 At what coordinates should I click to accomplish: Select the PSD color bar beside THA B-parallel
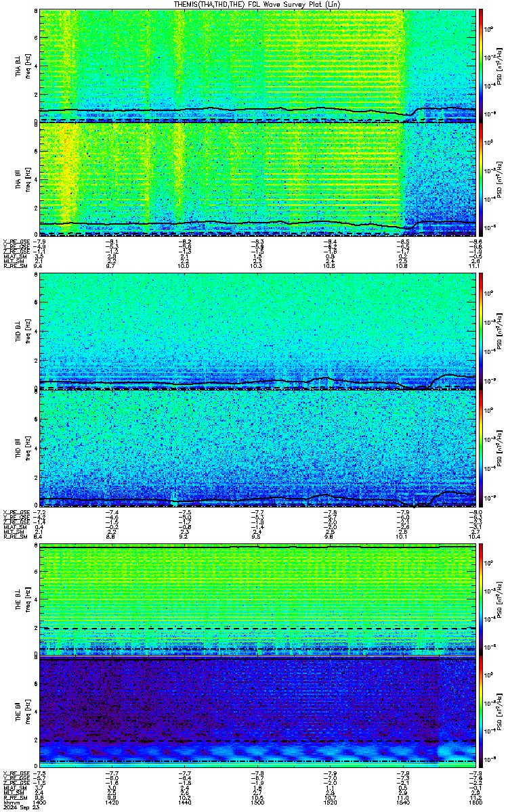[x=481, y=178]
